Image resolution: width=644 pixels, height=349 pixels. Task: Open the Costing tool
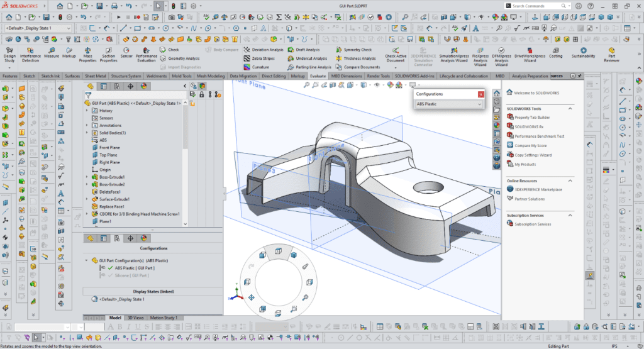coord(556,53)
